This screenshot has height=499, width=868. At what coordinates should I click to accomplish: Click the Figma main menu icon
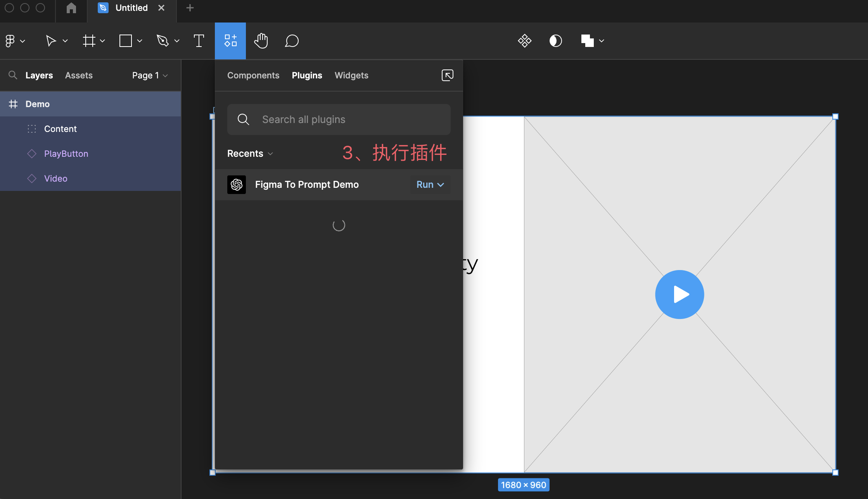point(10,41)
